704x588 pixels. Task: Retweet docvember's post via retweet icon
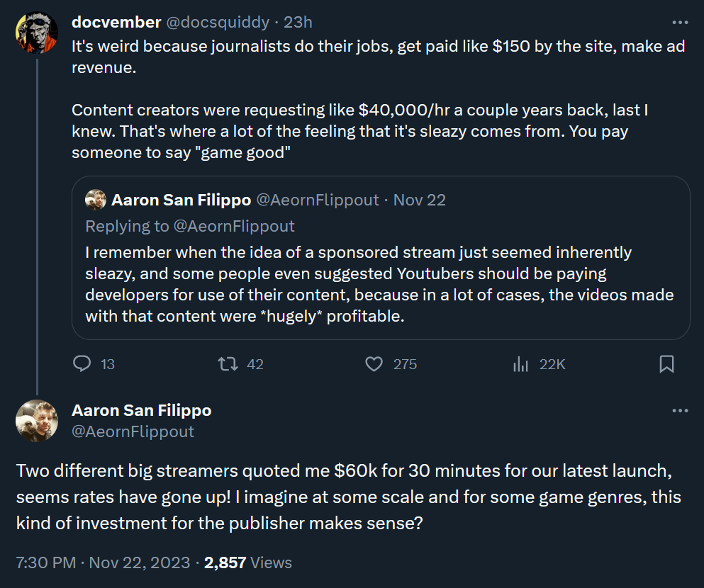coord(228,363)
